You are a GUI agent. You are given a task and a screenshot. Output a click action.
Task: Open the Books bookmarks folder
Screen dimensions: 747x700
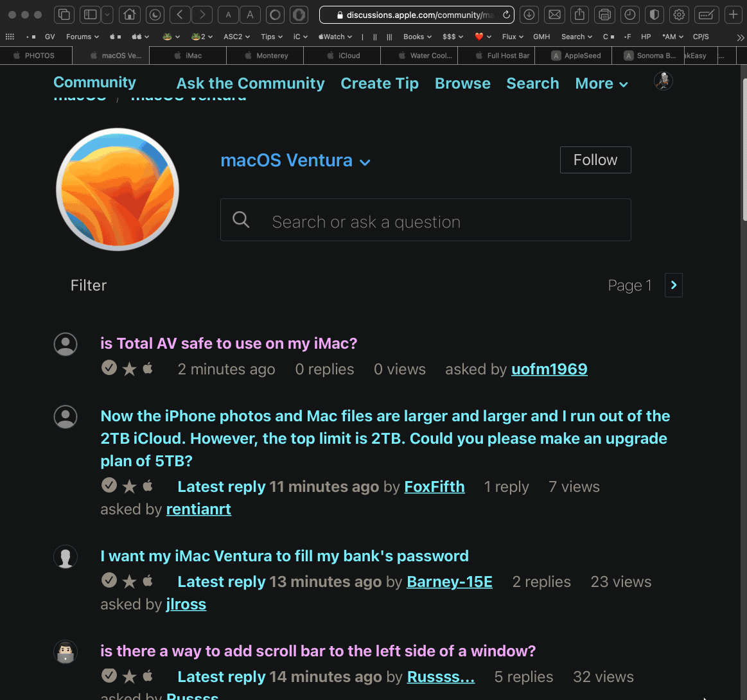click(417, 37)
